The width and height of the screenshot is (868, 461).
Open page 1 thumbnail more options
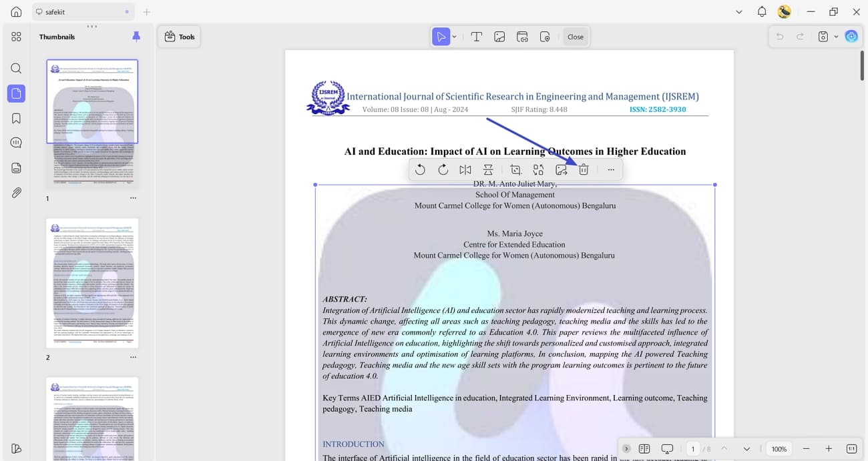(133, 198)
